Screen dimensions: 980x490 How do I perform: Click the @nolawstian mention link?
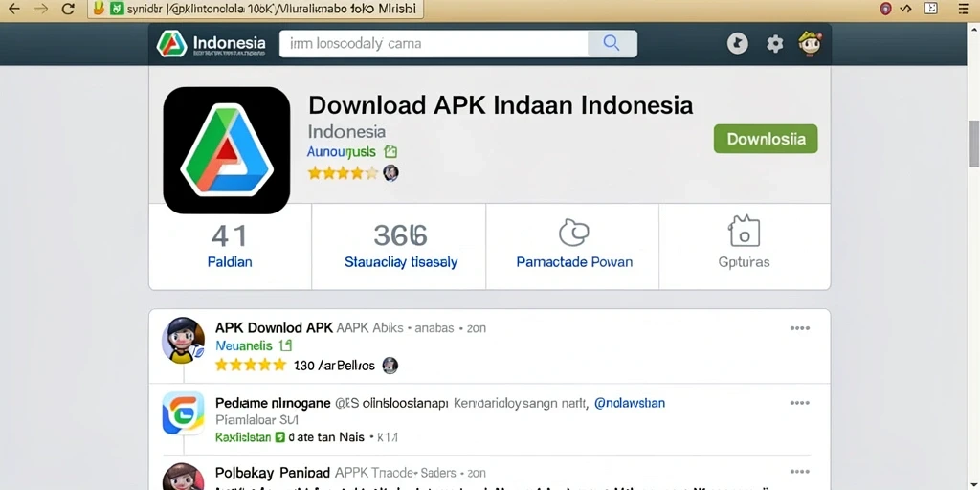(x=630, y=403)
